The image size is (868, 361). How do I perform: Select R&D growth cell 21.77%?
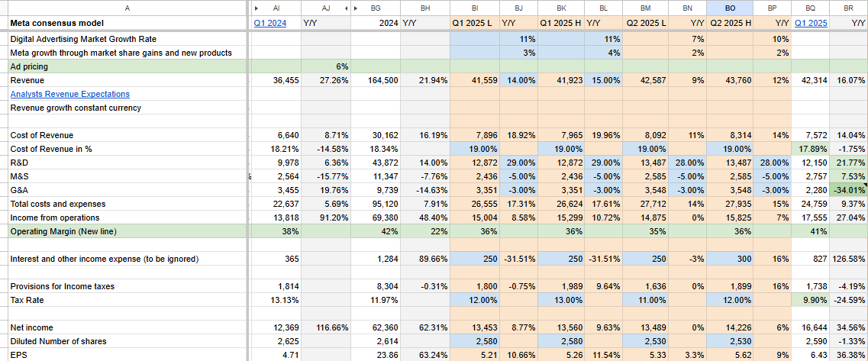(849, 163)
